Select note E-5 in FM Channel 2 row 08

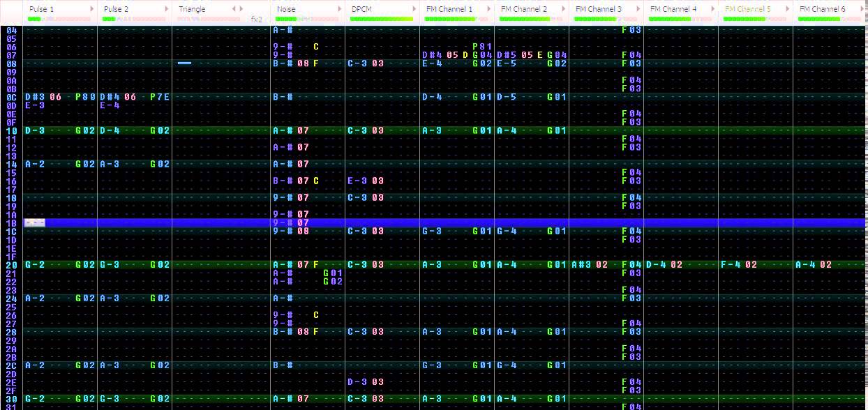pyautogui.click(x=507, y=63)
